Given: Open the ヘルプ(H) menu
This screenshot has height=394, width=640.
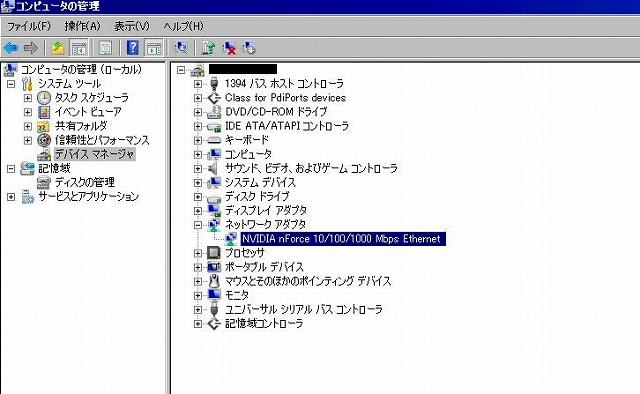Looking at the screenshot, I should (183, 27).
